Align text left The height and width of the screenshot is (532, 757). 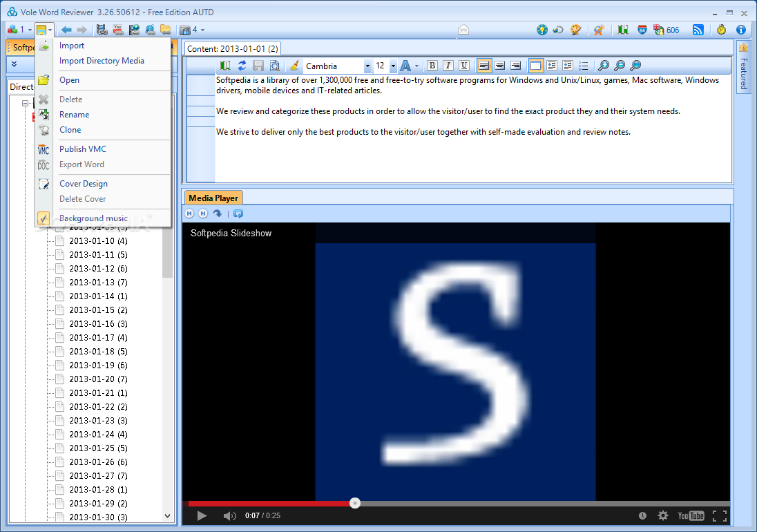pyautogui.click(x=483, y=66)
